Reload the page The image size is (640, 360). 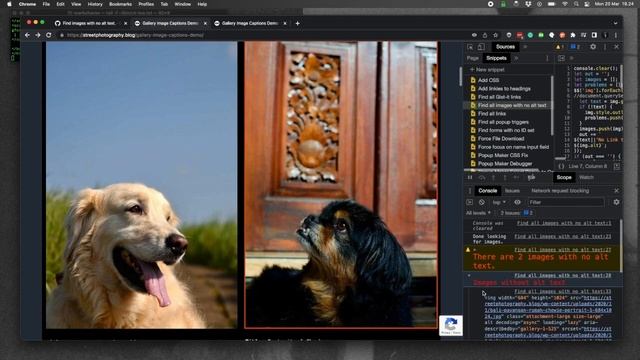pyautogui.click(x=49, y=35)
